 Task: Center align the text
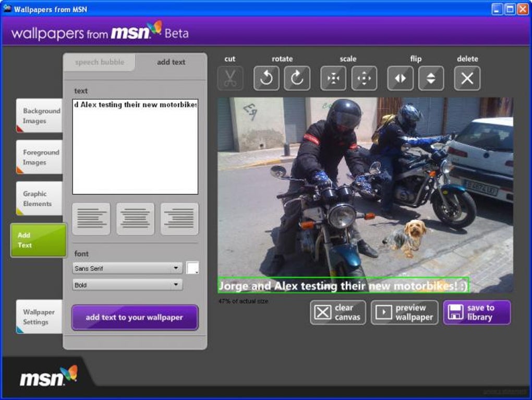click(136, 219)
